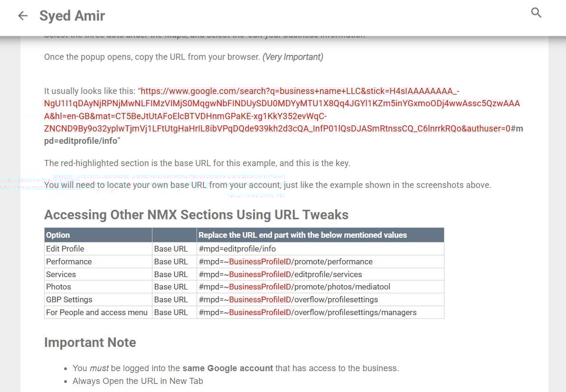Click 'Accessing Other NMX Sections' heading
The height and width of the screenshot is (392, 566).
pyautogui.click(x=196, y=215)
